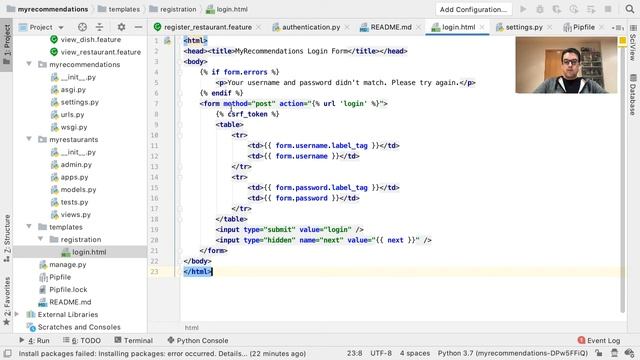Open the Terminal tool window

pyautogui.click(x=133, y=340)
